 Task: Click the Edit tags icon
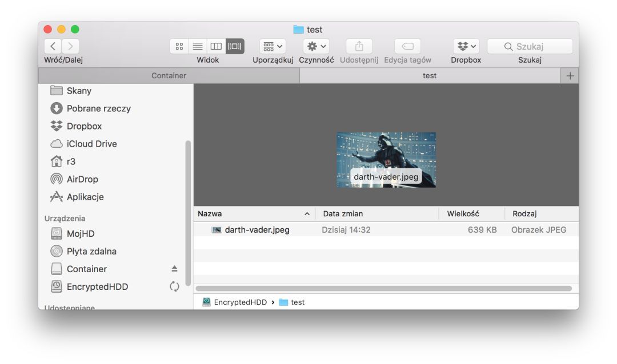[x=407, y=46]
